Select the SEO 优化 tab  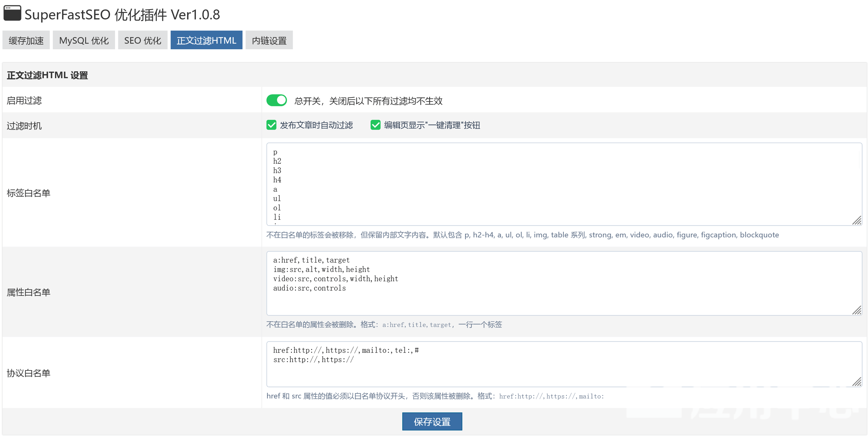pyautogui.click(x=143, y=40)
